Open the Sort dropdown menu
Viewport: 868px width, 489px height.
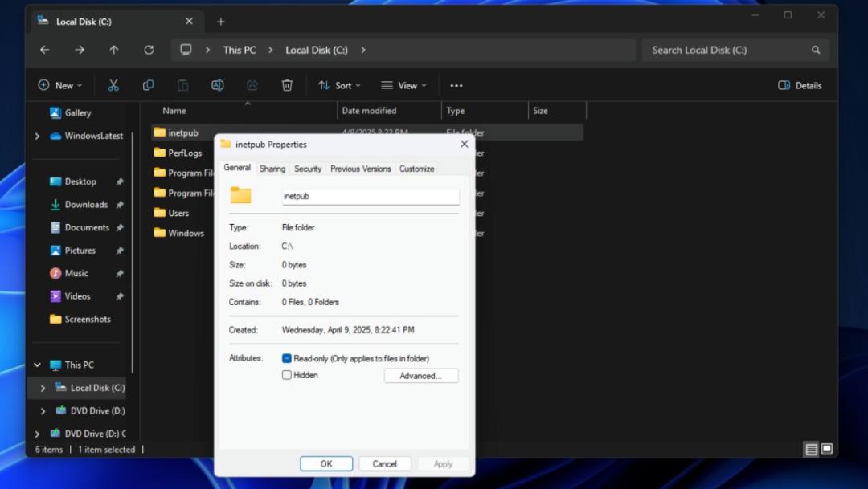(x=339, y=84)
